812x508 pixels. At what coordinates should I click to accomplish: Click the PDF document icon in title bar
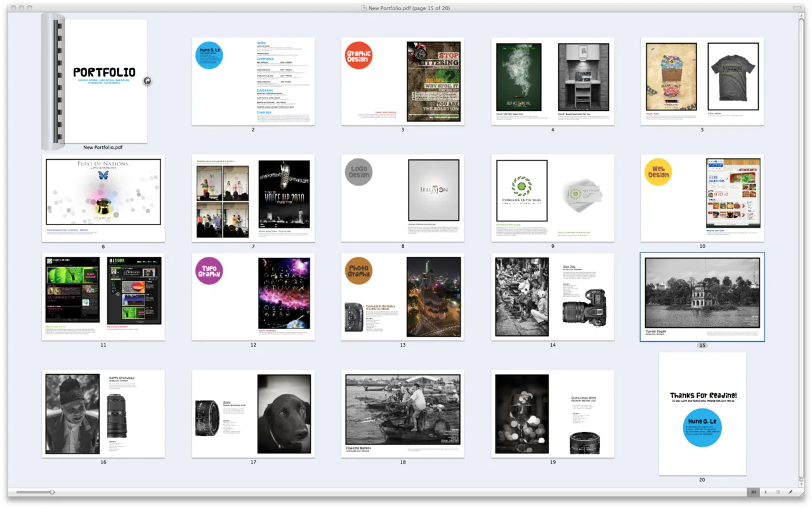363,8
